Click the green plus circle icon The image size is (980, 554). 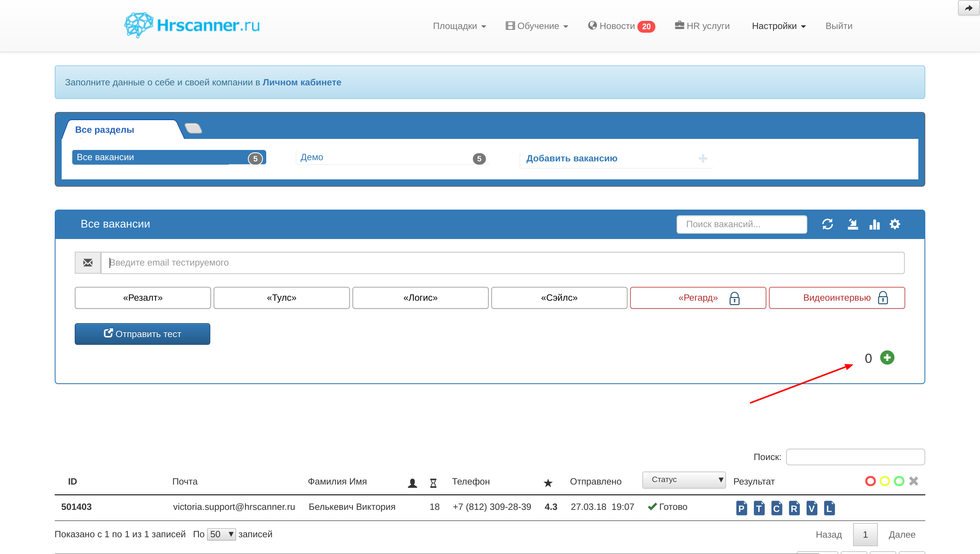[x=887, y=357]
